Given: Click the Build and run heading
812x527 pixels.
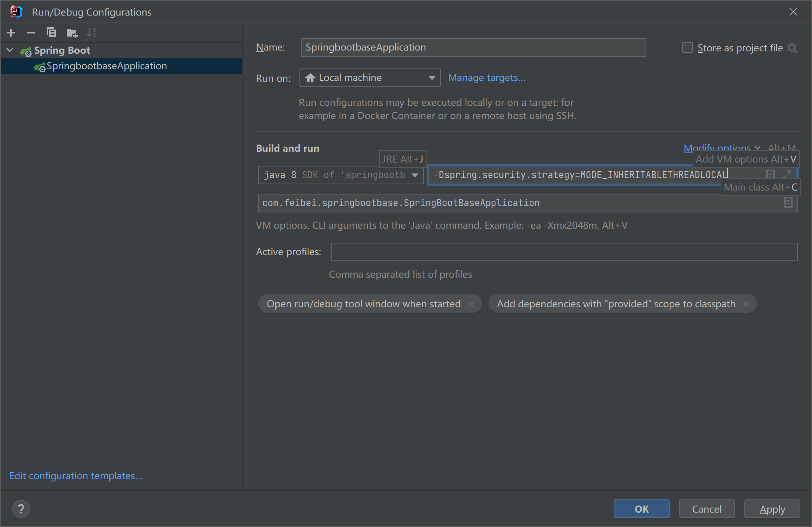Looking at the screenshot, I should click(x=287, y=148).
